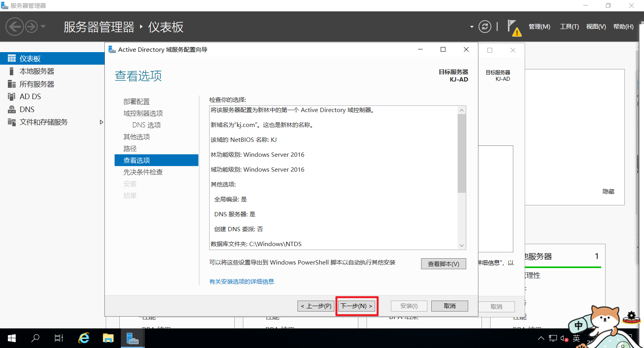Click the 英 input language indicator
644x348 pixels.
[x=576, y=338]
